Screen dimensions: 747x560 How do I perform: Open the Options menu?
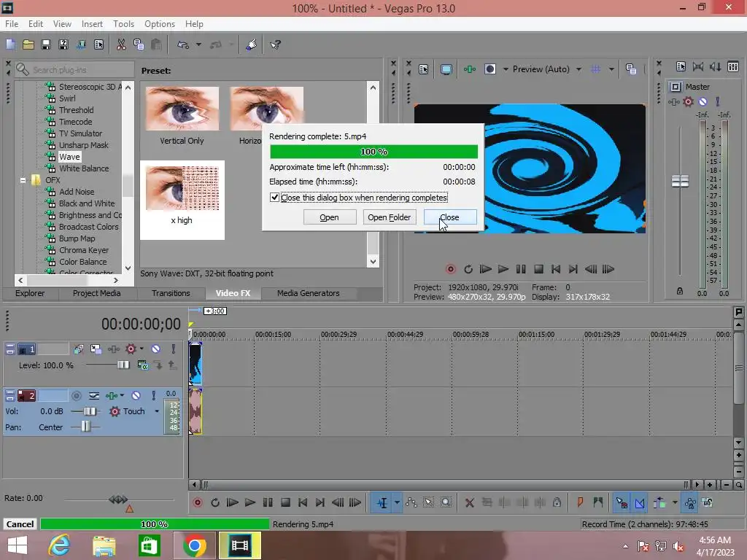pyautogui.click(x=160, y=24)
